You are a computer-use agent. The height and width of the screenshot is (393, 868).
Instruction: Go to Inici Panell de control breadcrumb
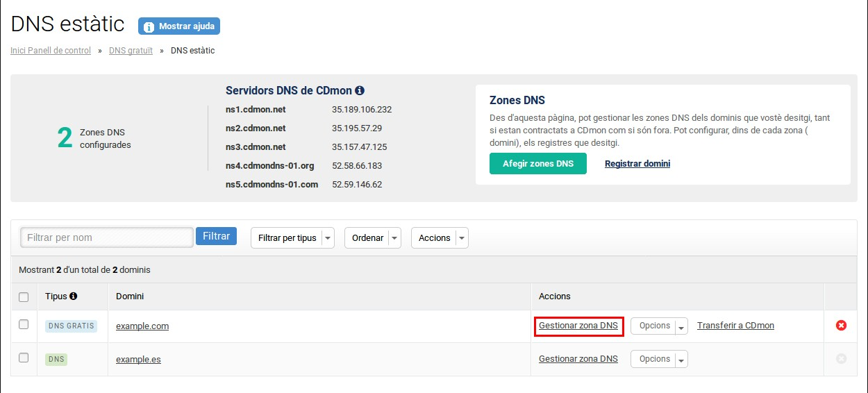tap(51, 51)
